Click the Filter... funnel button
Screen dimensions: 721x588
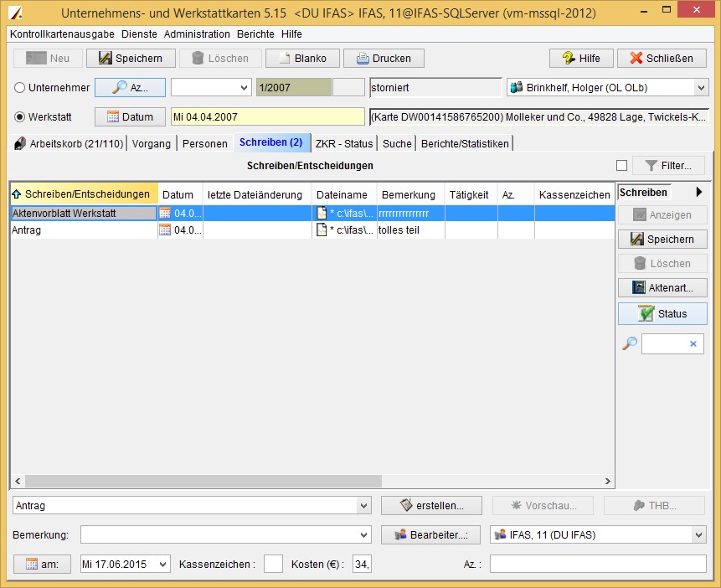668,166
